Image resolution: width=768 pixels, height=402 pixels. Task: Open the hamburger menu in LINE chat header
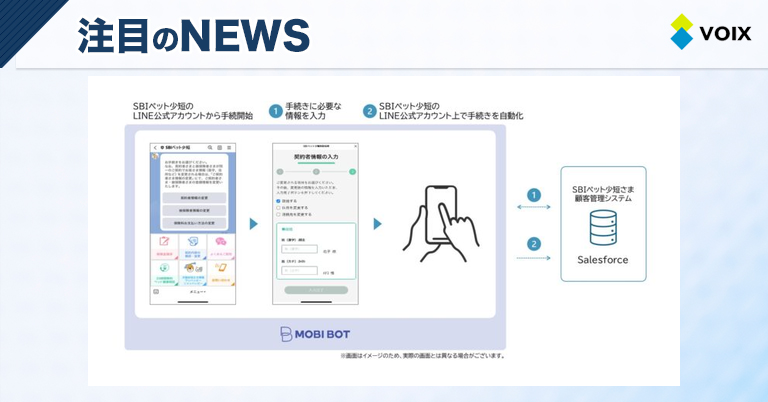click(229, 147)
